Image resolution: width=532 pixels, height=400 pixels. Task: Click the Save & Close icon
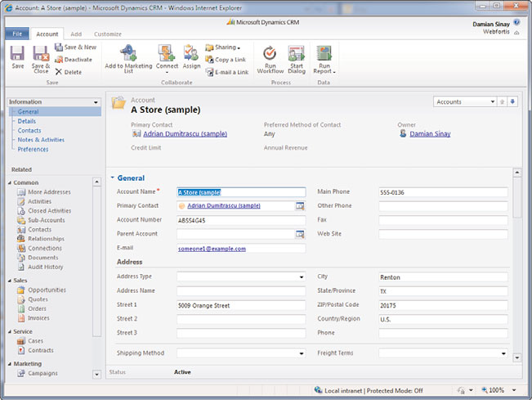click(x=41, y=54)
